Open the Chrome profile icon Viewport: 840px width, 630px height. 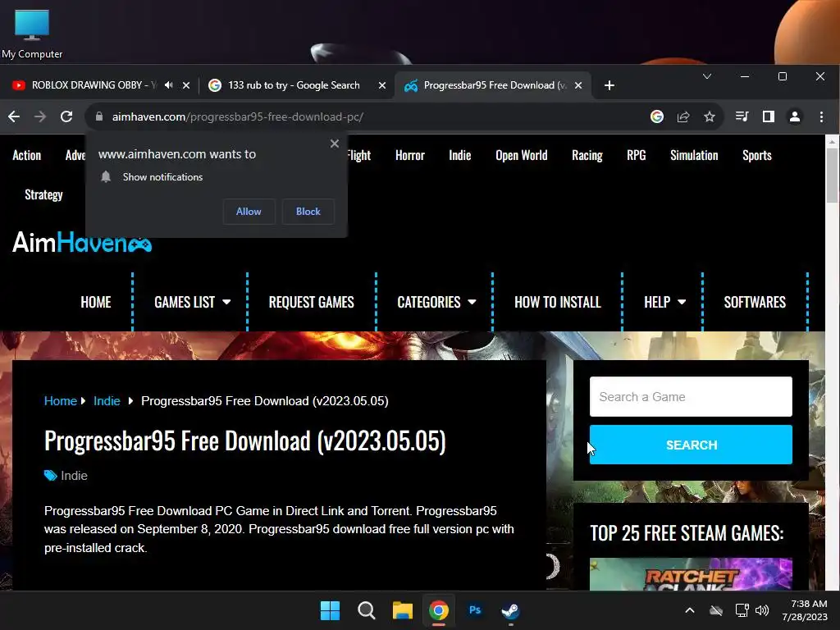coord(794,116)
